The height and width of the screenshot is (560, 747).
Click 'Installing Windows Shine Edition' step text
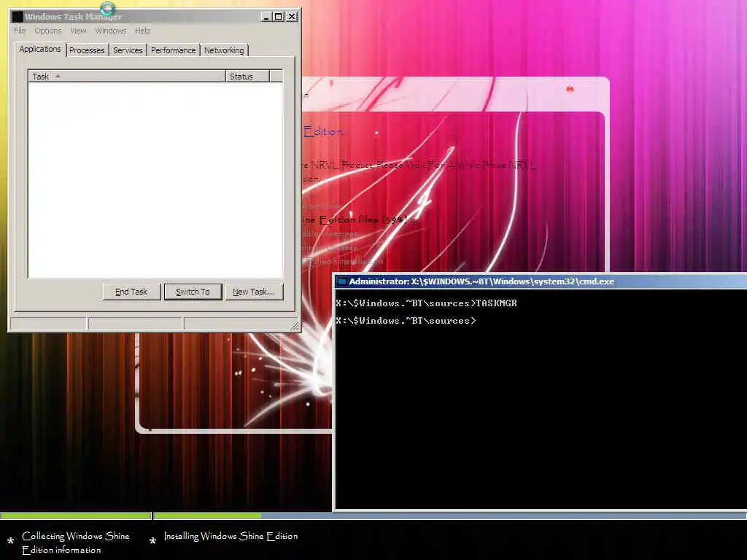point(231,536)
